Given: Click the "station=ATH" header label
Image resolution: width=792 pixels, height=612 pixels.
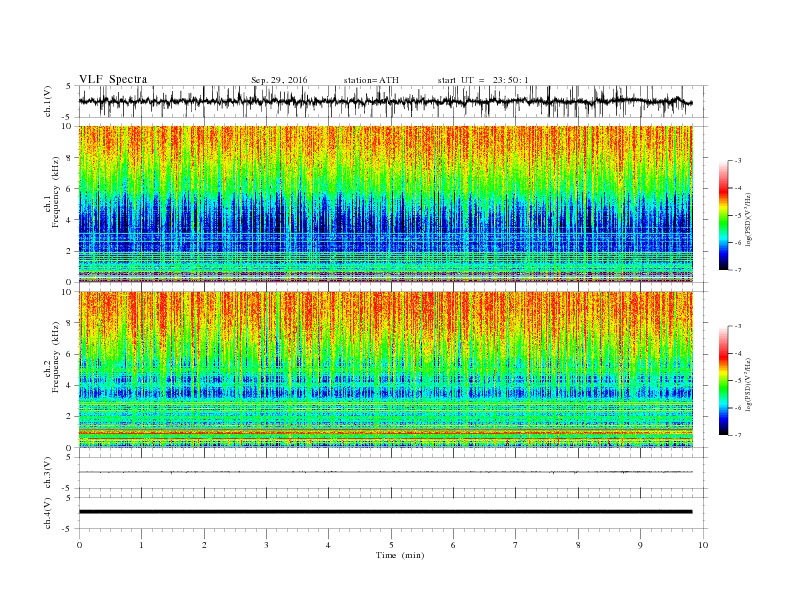Looking at the screenshot, I should point(371,80).
